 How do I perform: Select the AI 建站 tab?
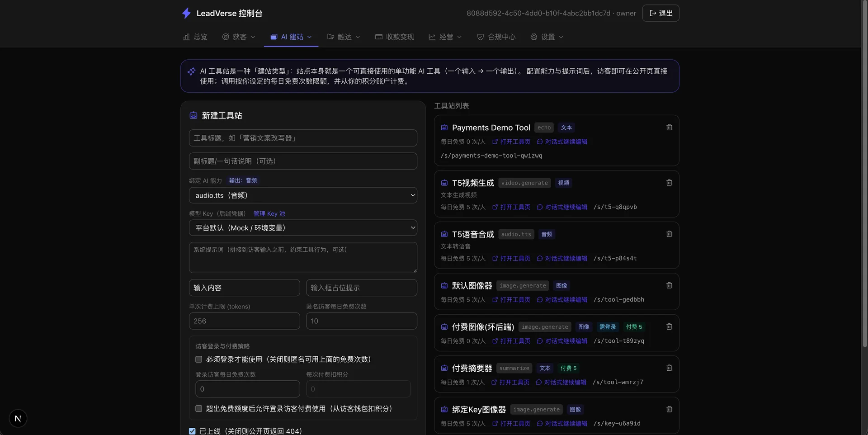coord(292,37)
